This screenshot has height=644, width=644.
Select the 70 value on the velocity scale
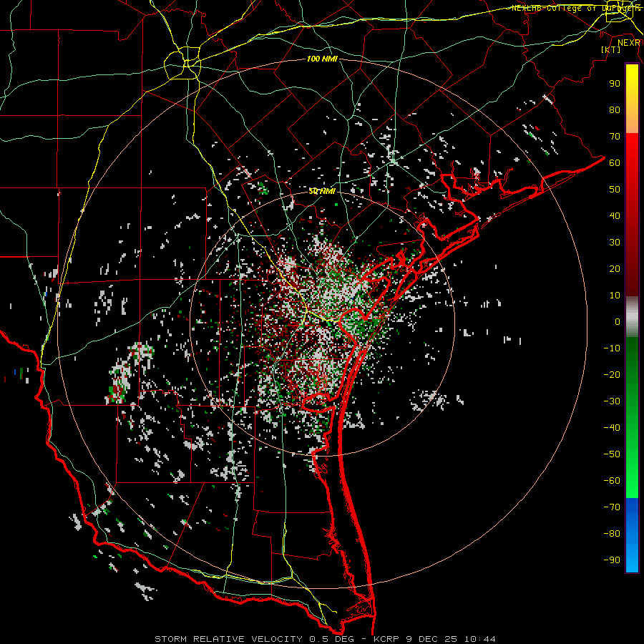tap(615, 137)
